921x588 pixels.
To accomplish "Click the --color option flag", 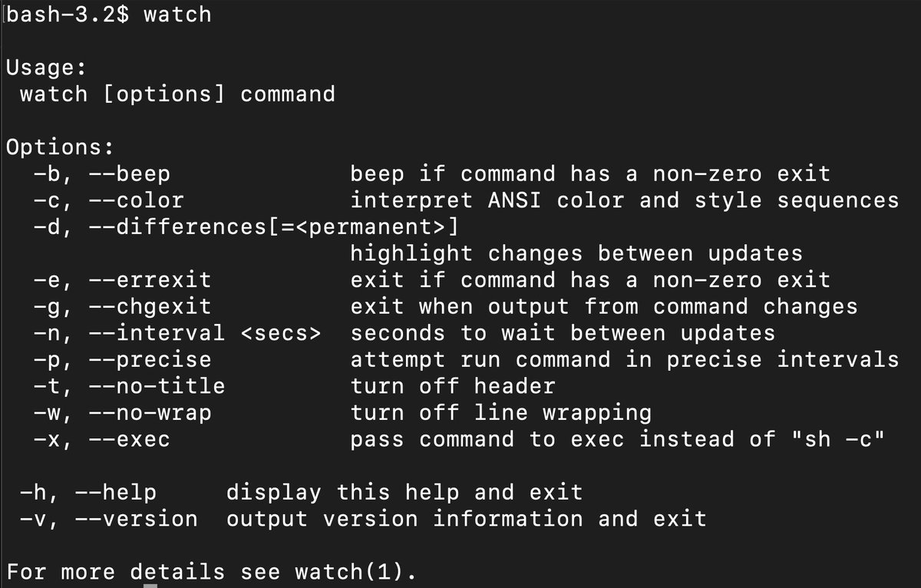I will [x=136, y=200].
